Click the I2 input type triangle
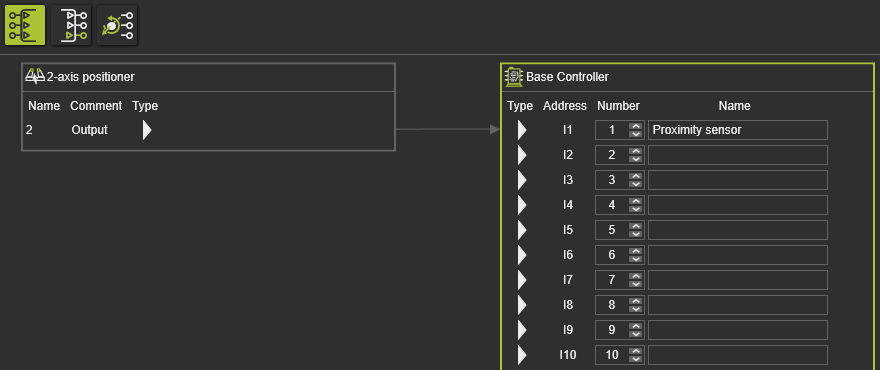This screenshot has height=370, width=880. (x=522, y=155)
